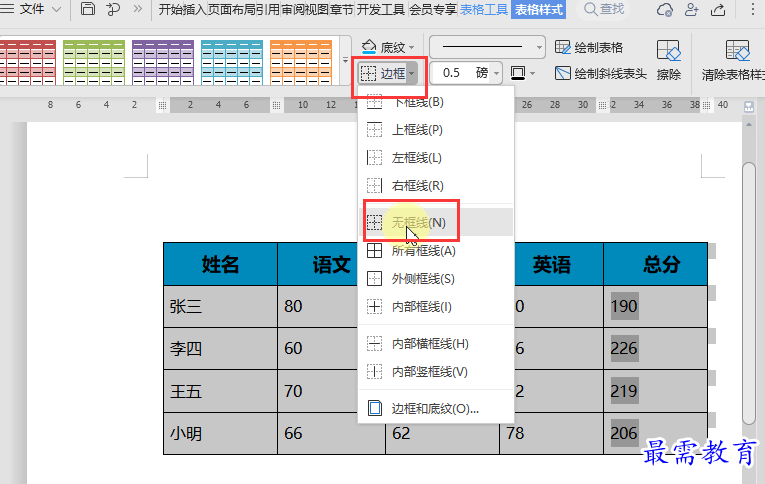Switch to the 审阅 tab
The image size is (765, 484).
[293, 9]
